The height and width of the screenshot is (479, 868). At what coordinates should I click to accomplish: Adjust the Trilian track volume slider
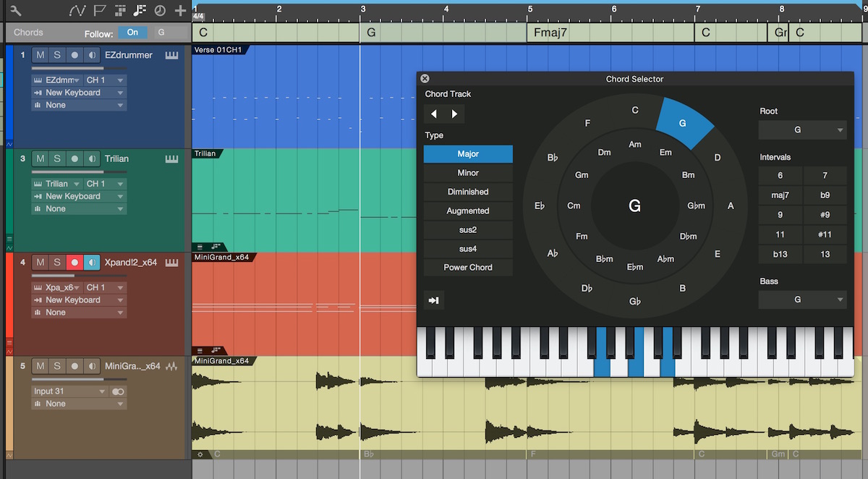point(68,171)
